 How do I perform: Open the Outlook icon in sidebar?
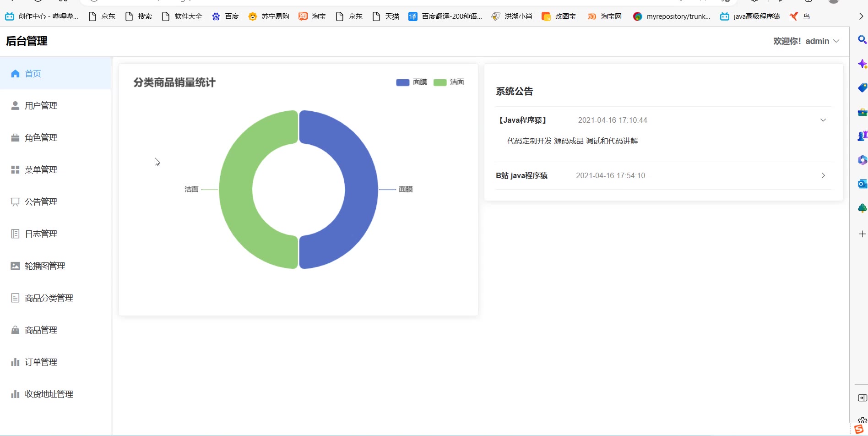[862, 184]
